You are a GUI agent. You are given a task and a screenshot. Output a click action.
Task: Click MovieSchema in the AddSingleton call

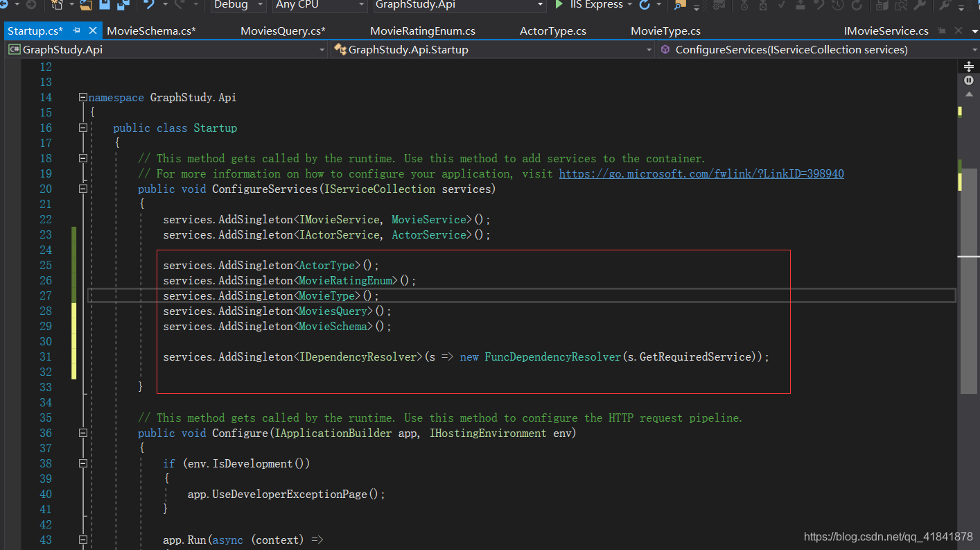pyautogui.click(x=333, y=327)
